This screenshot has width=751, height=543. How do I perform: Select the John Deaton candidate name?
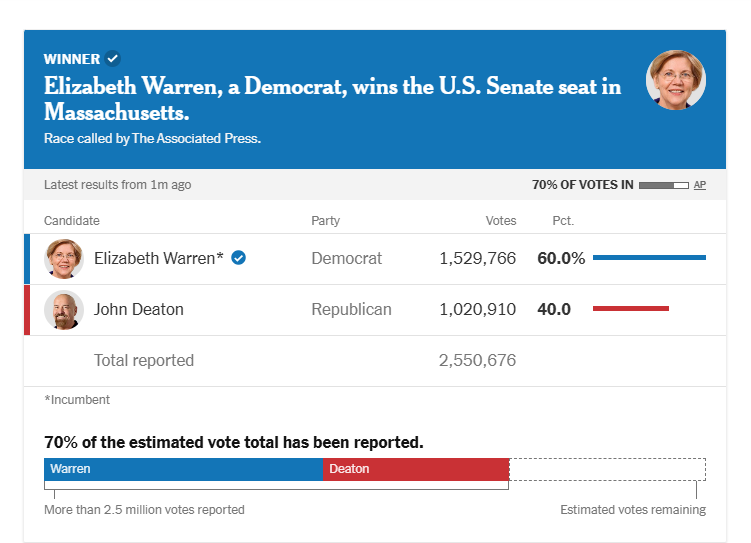[x=139, y=310]
